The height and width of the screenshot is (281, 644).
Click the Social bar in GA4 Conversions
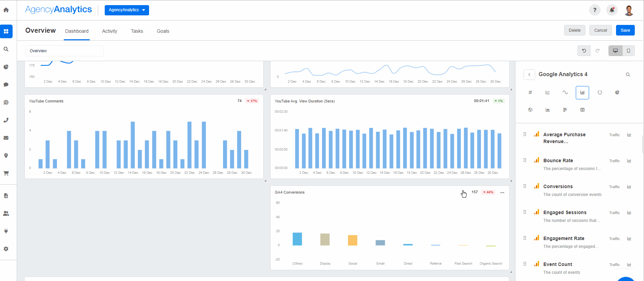[x=353, y=240]
